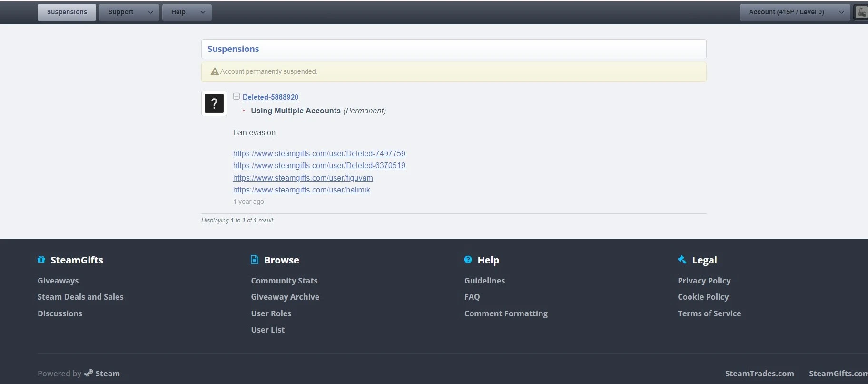Open the figuvam user link
868x384 pixels.
[x=303, y=178]
